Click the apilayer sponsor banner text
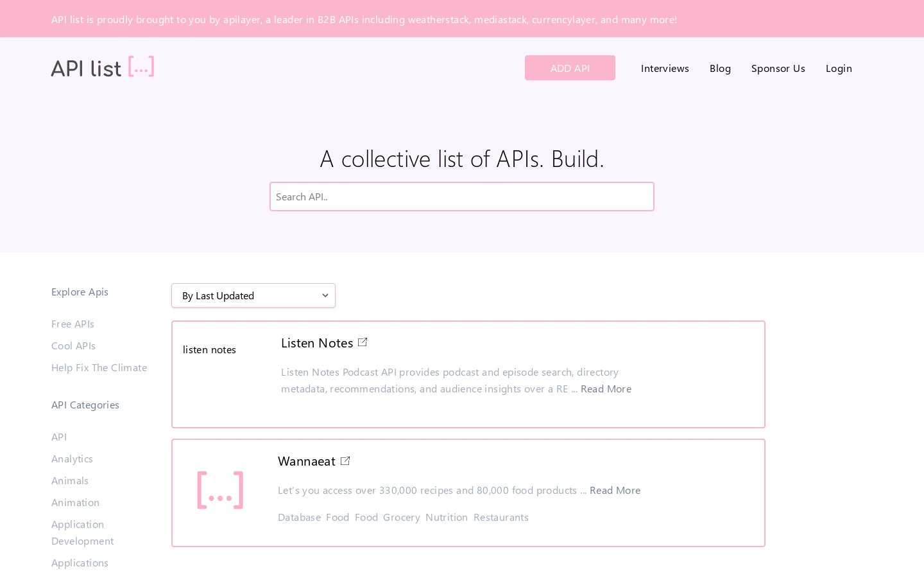924x578 pixels. tap(364, 19)
